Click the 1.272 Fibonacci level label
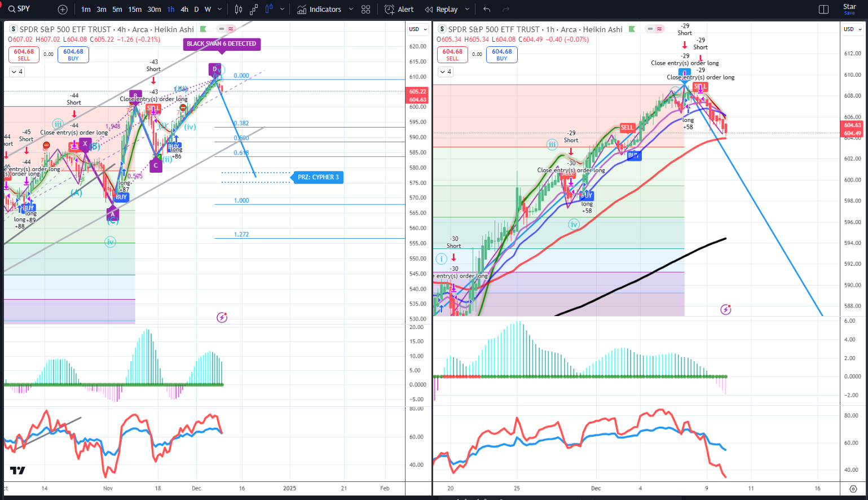The width and height of the screenshot is (868, 500). [x=241, y=234]
